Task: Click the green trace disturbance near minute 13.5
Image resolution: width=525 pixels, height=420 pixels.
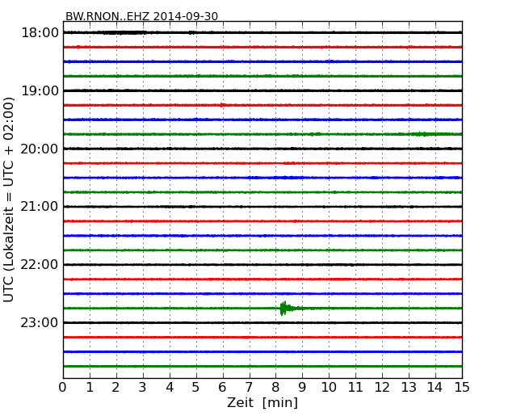Action: pyautogui.click(x=425, y=134)
